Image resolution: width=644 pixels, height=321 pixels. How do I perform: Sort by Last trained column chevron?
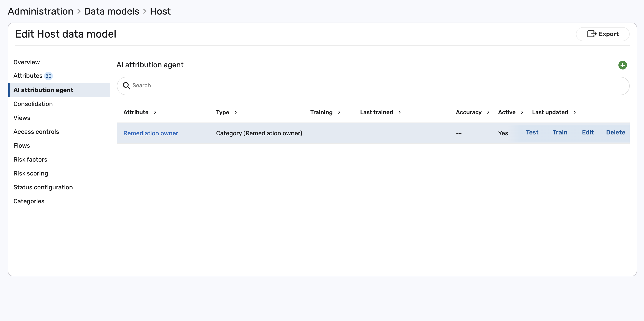click(x=400, y=113)
